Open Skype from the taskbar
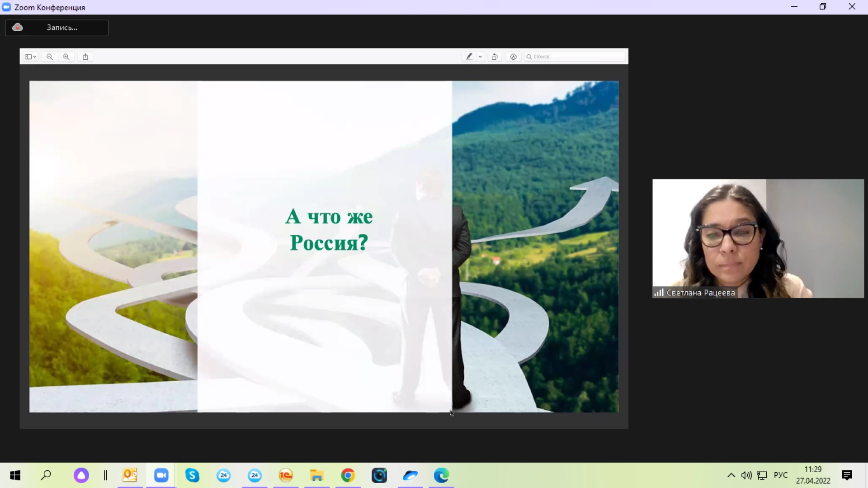 click(192, 475)
